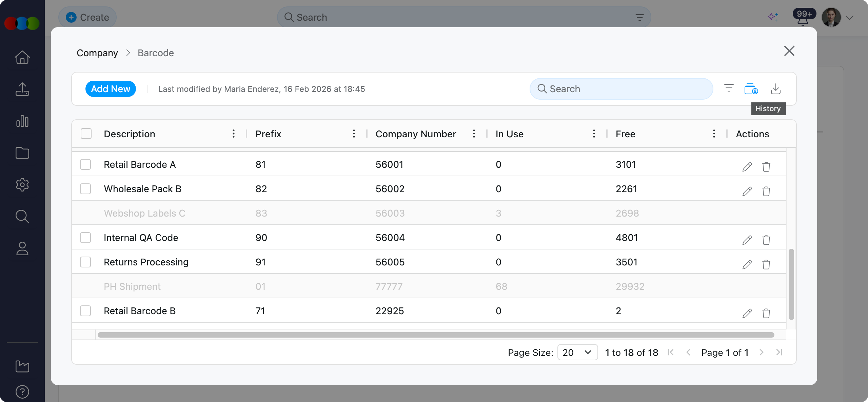Edit the Retail Barcode A row
Image resolution: width=868 pixels, height=402 pixels.
pos(747,167)
